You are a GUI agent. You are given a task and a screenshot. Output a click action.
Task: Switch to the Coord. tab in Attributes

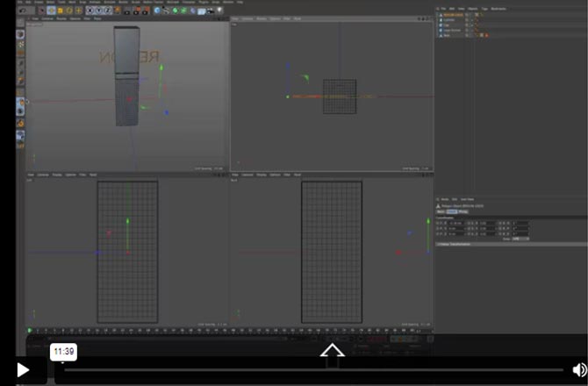(x=452, y=211)
